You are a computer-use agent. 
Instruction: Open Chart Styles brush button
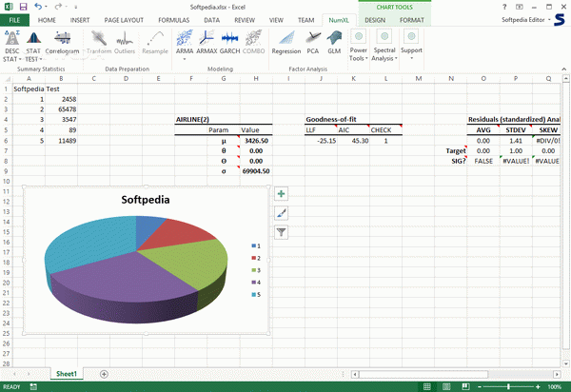click(281, 213)
